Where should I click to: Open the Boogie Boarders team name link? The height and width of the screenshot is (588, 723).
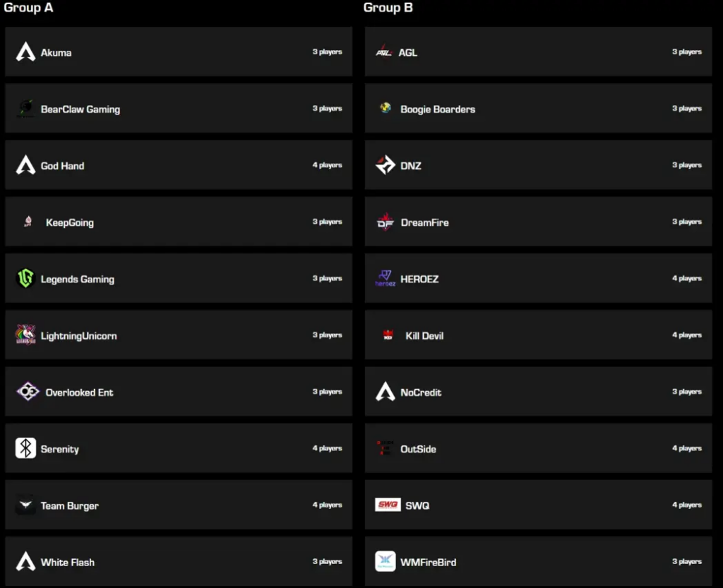coord(438,109)
